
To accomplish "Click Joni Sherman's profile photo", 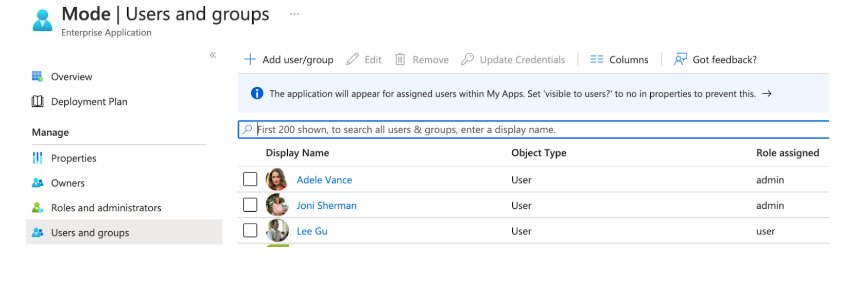I will click(277, 205).
